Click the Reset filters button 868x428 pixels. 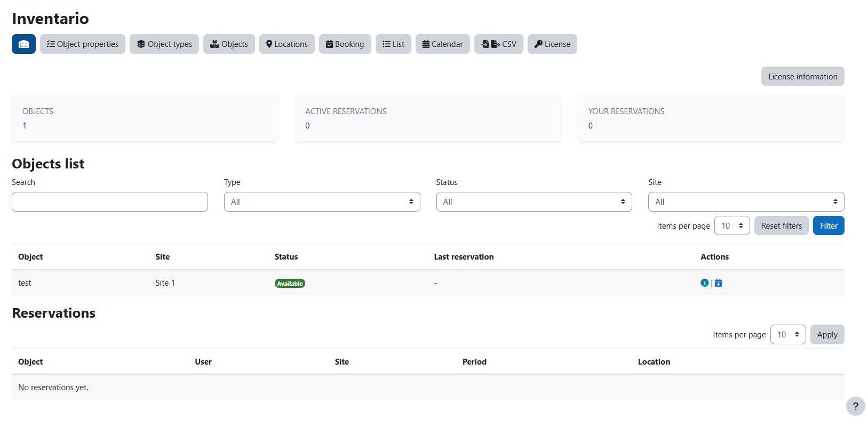coord(781,226)
